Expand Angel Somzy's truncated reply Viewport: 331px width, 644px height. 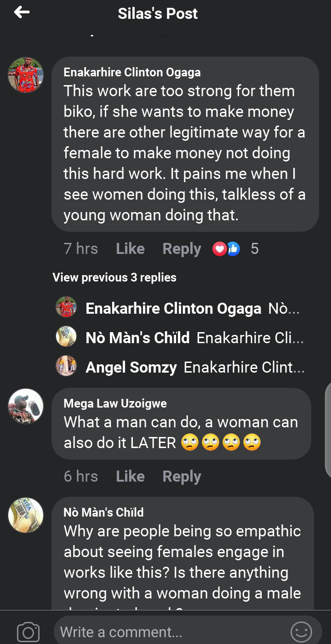tap(194, 368)
